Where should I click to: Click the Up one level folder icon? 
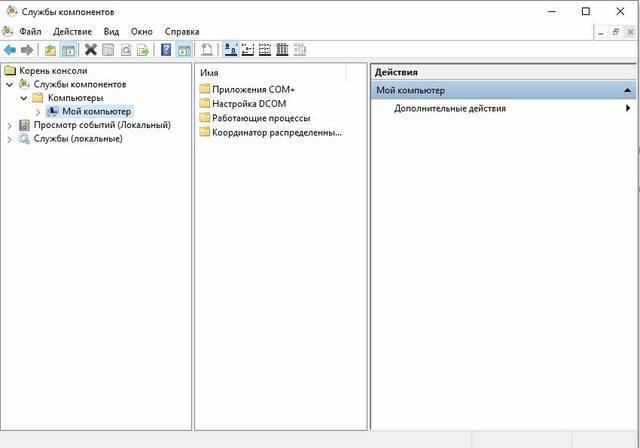pyautogui.click(x=50, y=50)
